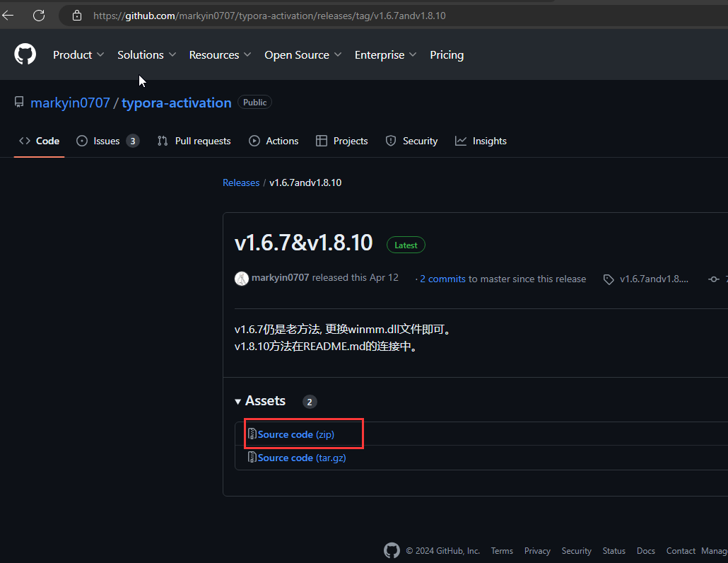Click the Assets count badge 2
The width and height of the screenshot is (728, 563).
310,402
